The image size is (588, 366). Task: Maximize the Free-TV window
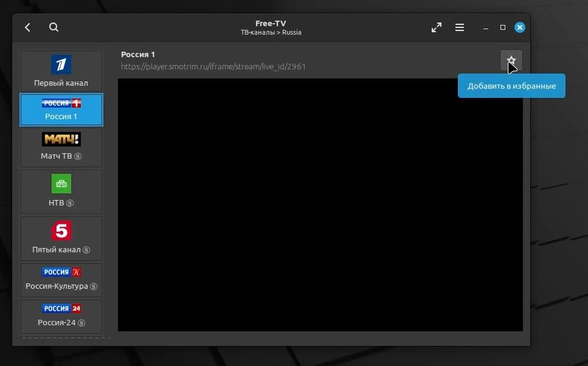[503, 27]
